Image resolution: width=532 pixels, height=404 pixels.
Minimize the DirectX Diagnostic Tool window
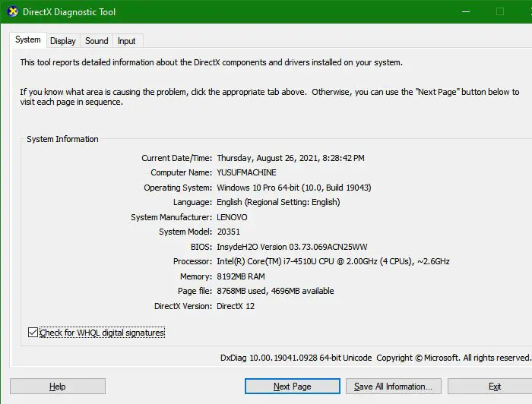click(x=466, y=11)
